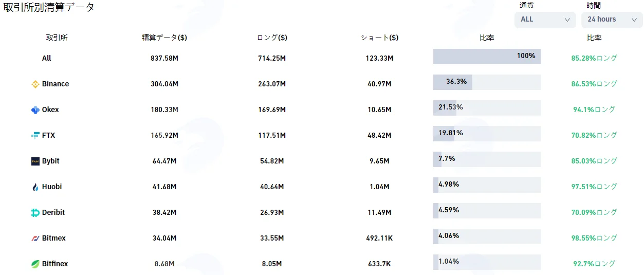
Task: Click the 100% ratio bar for All
Action: [487, 57]
